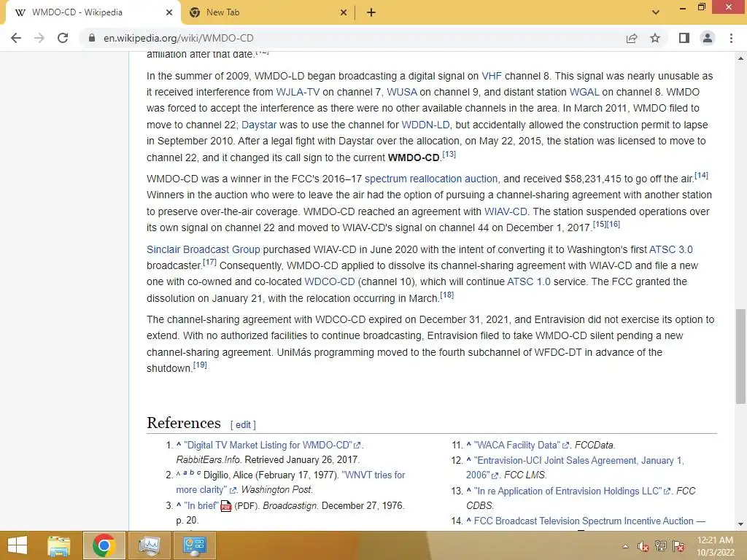Open the control panel taskbar app
This screenshot has height=560, width=747.
click(x=194, y=545)
